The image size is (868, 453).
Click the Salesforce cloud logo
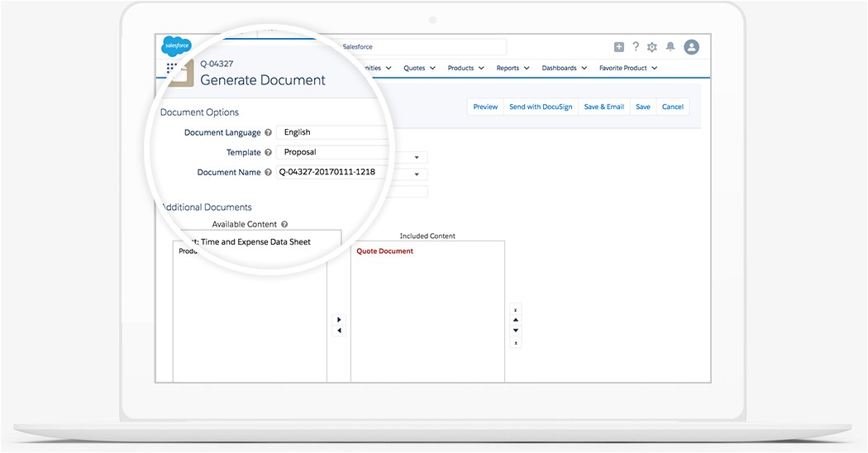coord(176,45)
